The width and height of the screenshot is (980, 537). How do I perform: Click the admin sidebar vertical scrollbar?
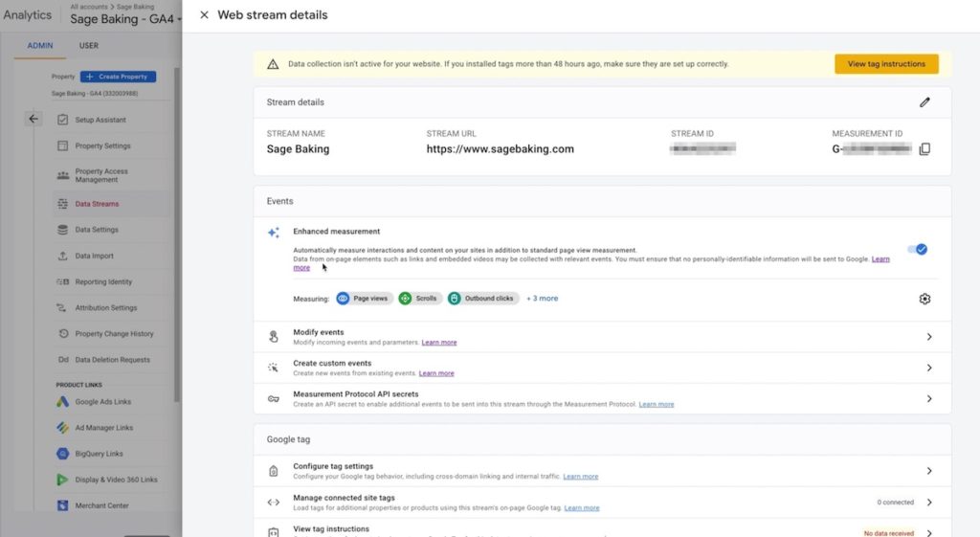coord(177,235)
